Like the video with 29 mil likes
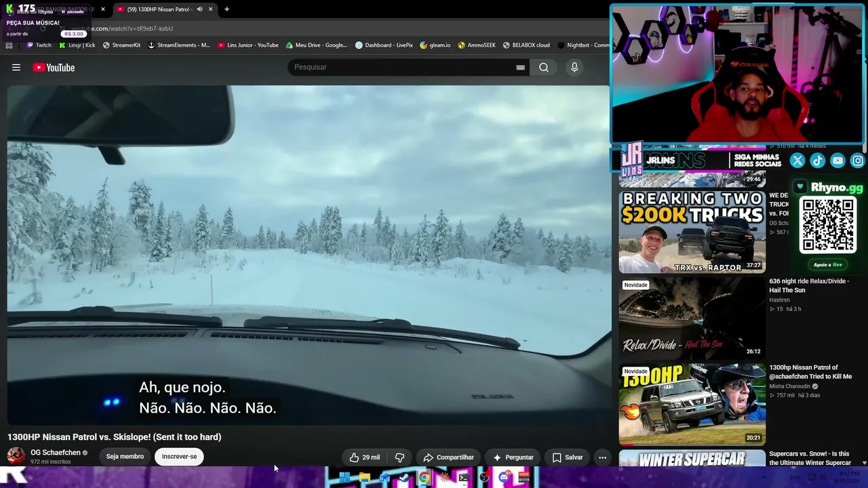The image size is (868, 488). click(x=364, y=457)
